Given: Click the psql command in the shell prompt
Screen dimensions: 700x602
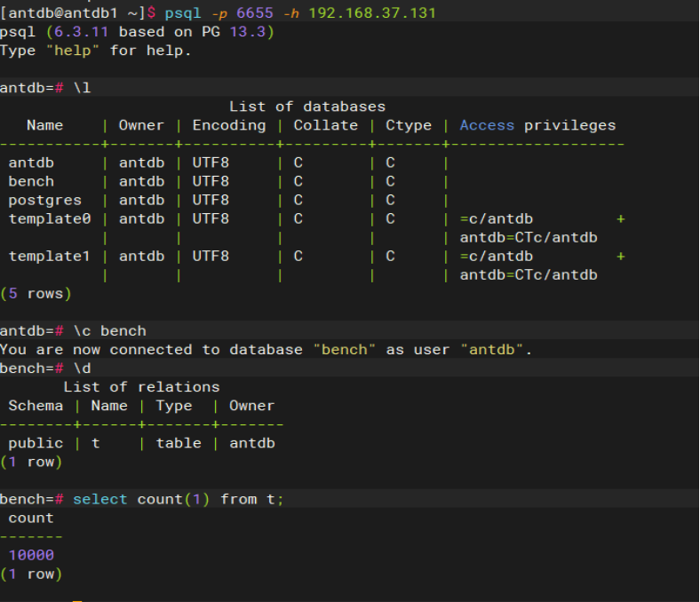Looking at the screenshot, I should [183, 13].
